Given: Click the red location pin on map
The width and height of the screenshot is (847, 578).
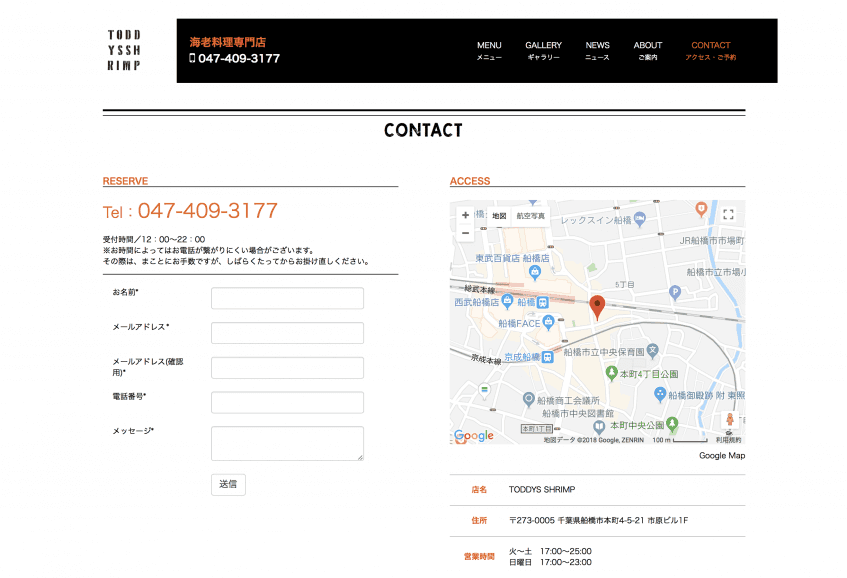Looking at the screenshot, I should 597,307.
